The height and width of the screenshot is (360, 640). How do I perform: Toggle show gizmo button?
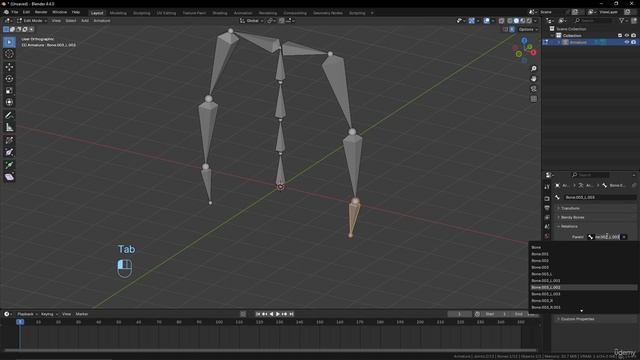coord(471,20)
